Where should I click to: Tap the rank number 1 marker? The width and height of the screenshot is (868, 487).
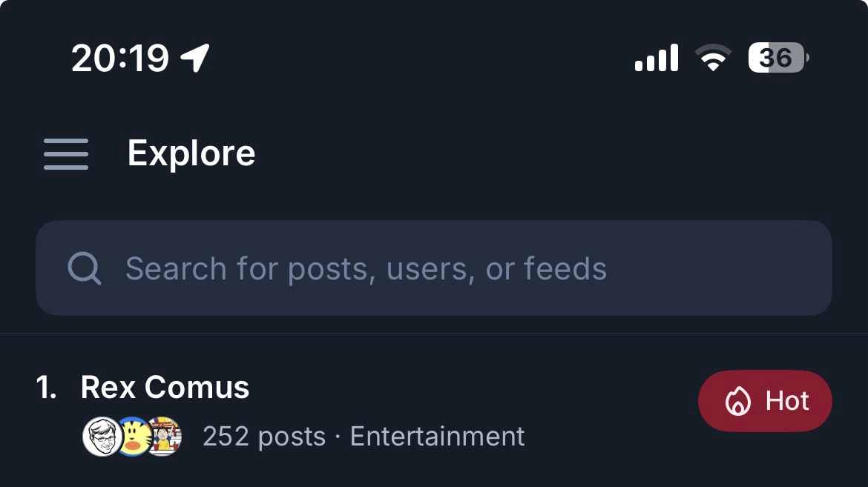(x=46, y=388)
